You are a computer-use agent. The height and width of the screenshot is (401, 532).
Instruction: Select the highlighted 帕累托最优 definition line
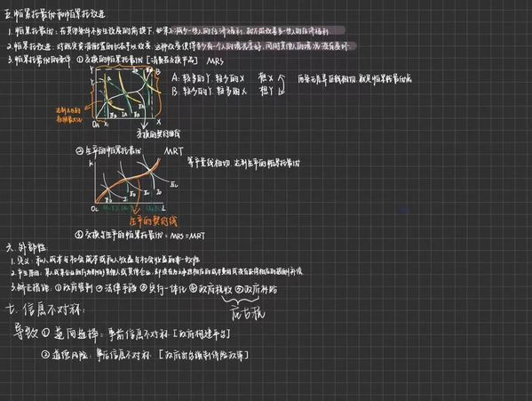pos(169,31)
